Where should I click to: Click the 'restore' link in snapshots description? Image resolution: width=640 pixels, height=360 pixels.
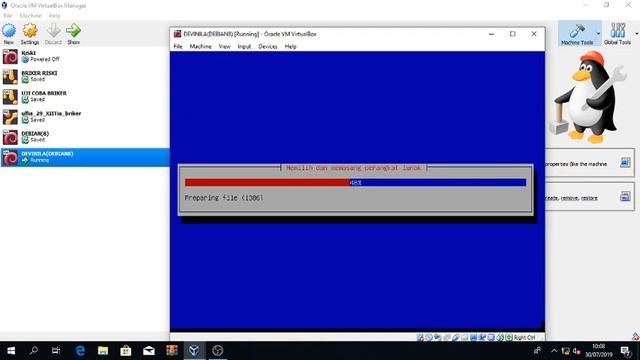tap(589, 198)
